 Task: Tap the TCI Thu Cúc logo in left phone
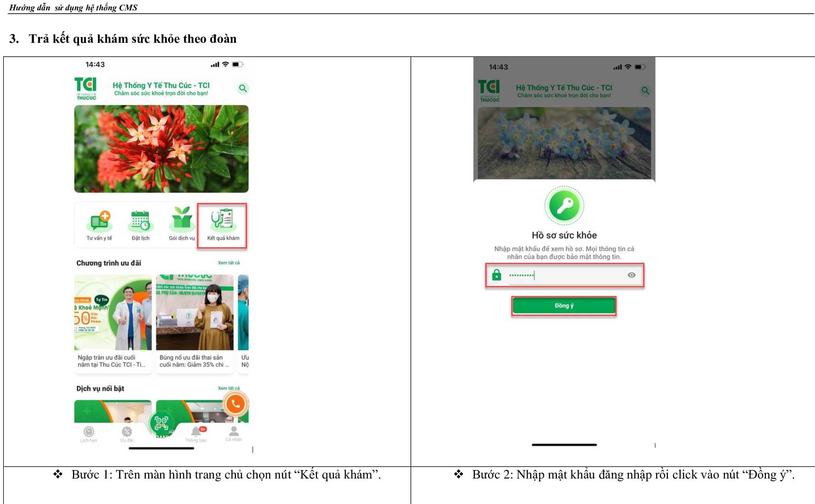coord(86,88)
